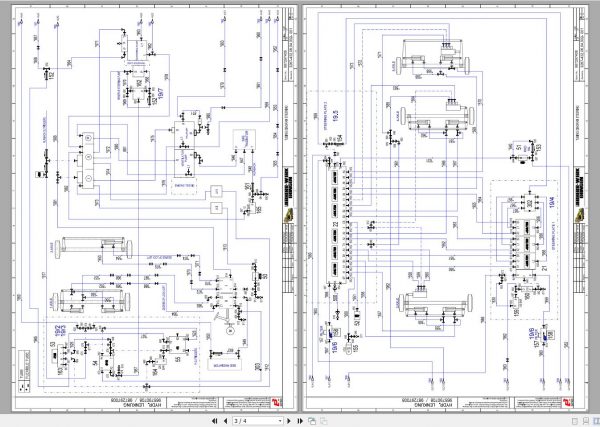Go to the next page
Image resolution: width=600 pixels, height=427 pixels.
coord(289,421)
